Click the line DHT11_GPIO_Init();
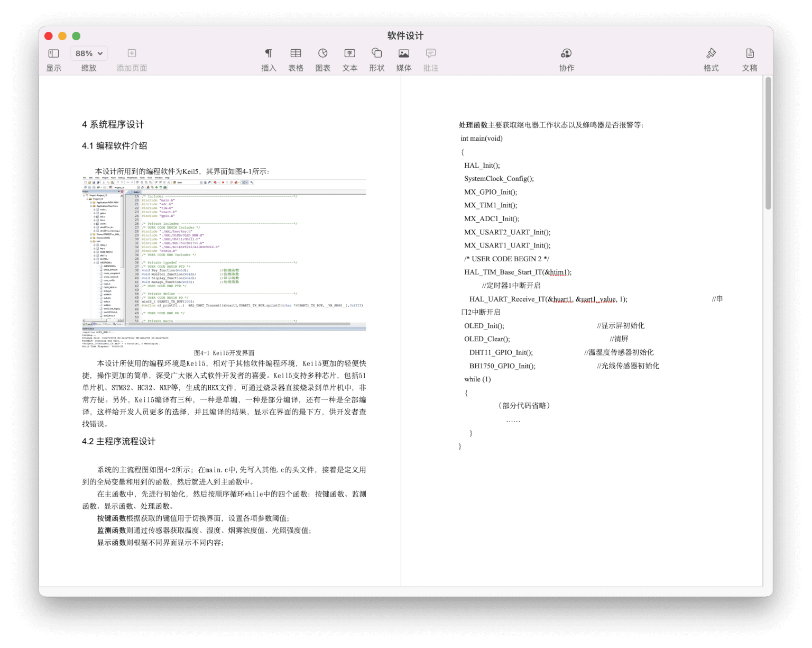The image size is (812, 648). coord(501,352)
